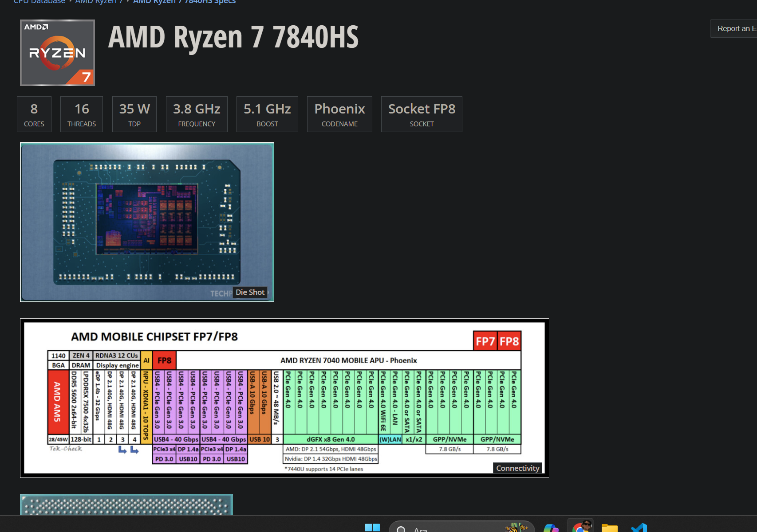Open the AMD Ryzen 7 breadcrumb link
This screenshot has width=757, height=532.
click(99, 2)
